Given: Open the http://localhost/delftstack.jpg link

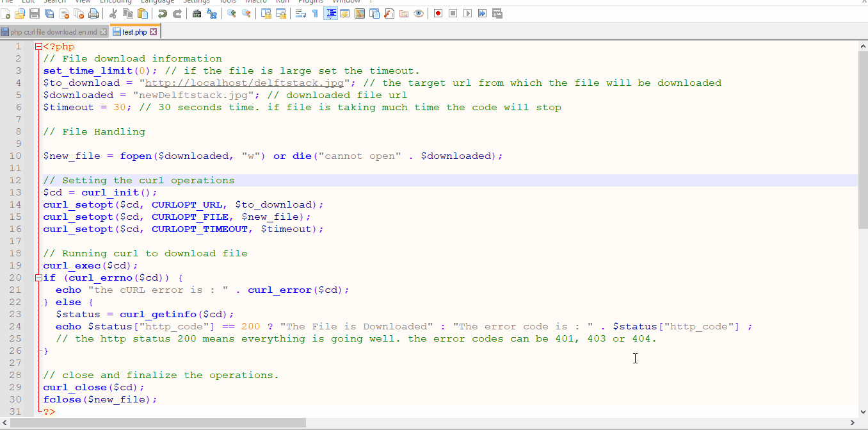Looking at the screenshot, I should pyautogui.click(x=245, y=83).
